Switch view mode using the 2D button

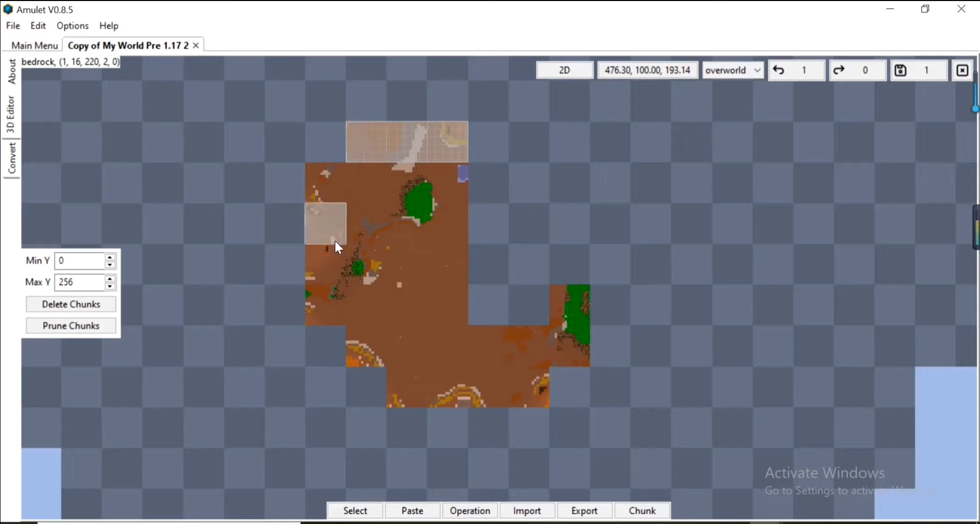tap(565, 70)
